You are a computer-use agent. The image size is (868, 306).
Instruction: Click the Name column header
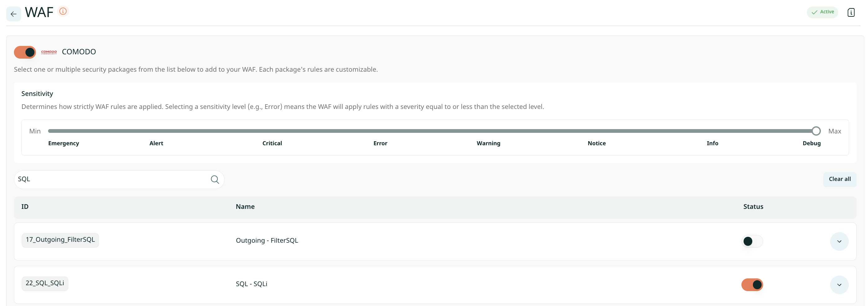click(x=245, y=207)
